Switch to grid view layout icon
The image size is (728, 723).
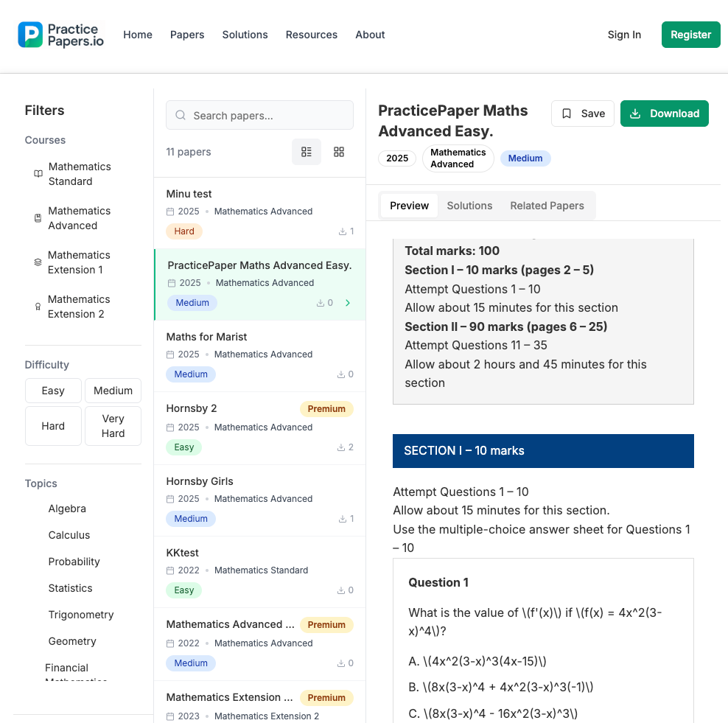click(x=339, y=152)
